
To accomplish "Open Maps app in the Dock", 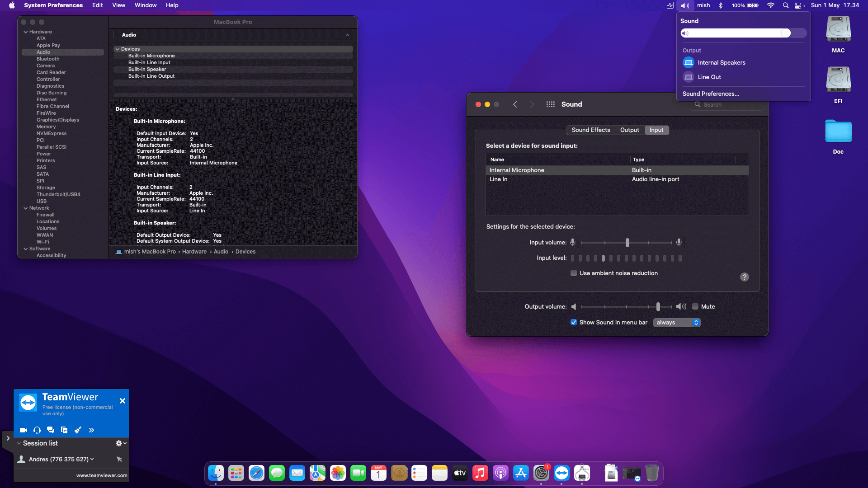I will coord(317,473).
